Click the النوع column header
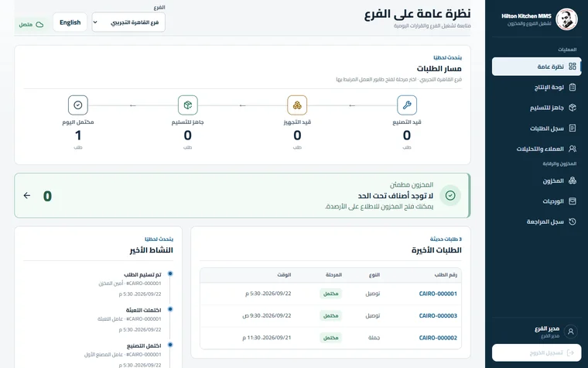The width and height of the screenshot is (588, 368). coord(374,275)
